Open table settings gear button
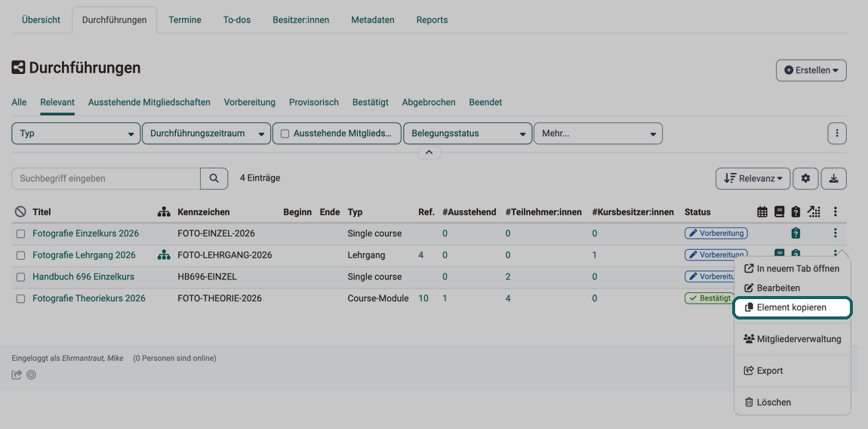This screenshot has width=868, height=429. tap(805, 178)
